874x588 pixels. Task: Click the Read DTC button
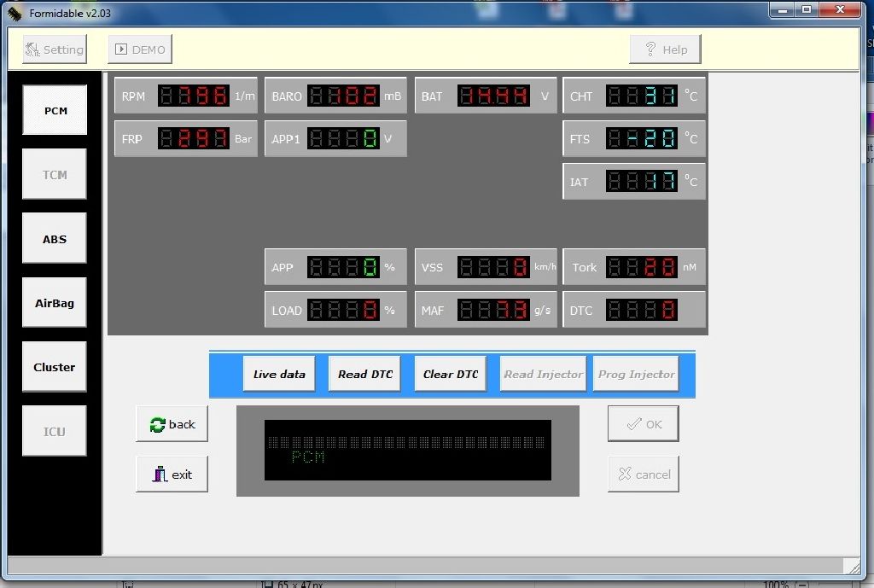pos(364,374)
